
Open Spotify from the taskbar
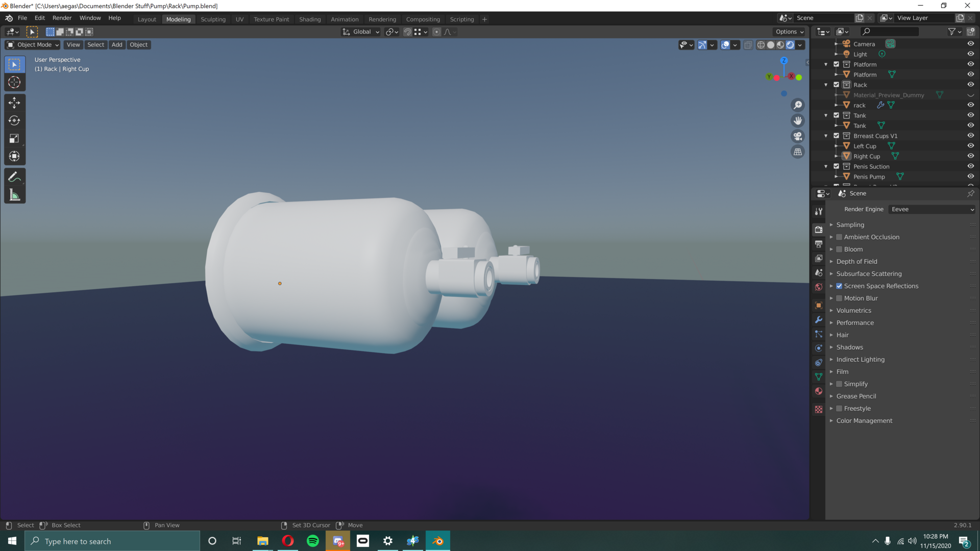click(x=313, y=541)
